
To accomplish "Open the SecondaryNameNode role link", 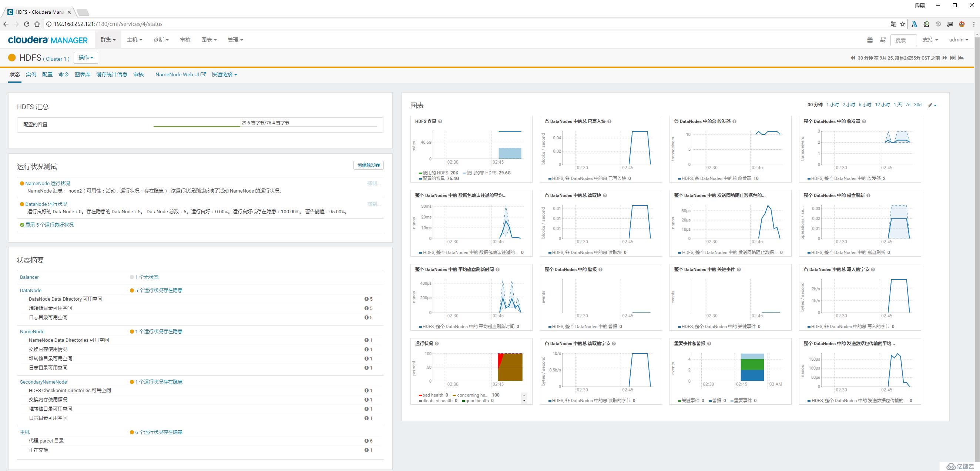I will (43, 382).
